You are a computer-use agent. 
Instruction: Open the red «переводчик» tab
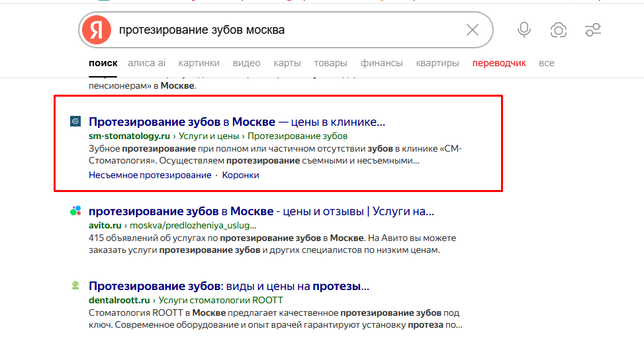coord(499,63)
